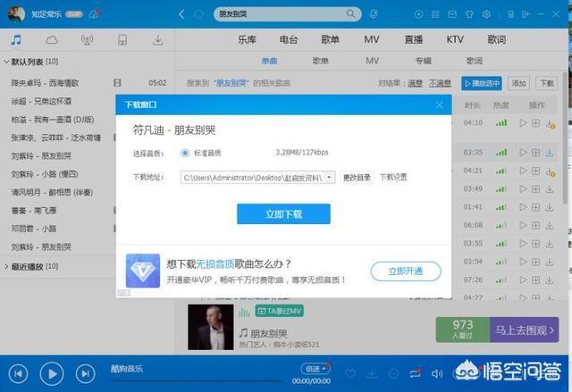Image resolution: width=572 pixels, height=392 pixels.
Task: Skip to the previous track
Action: tap(18, 373)
